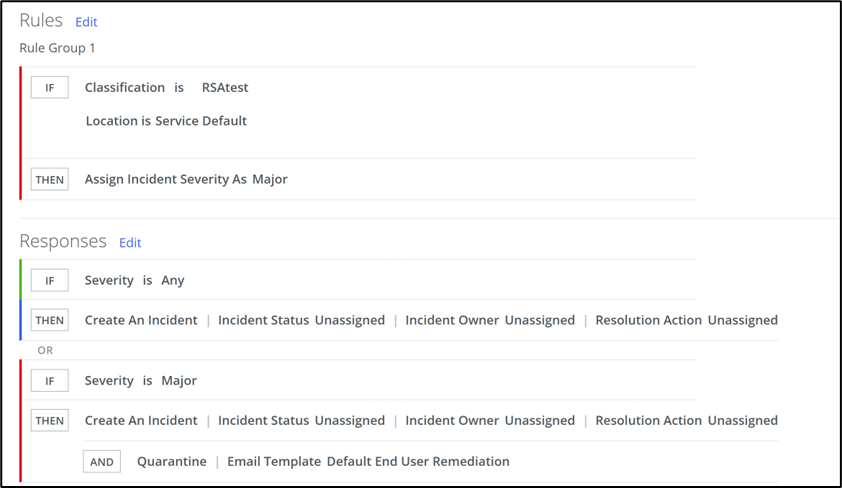Click the THEN badge under Severity is Any
Viewport: 842px width, 488px height.
click(49, 321)
